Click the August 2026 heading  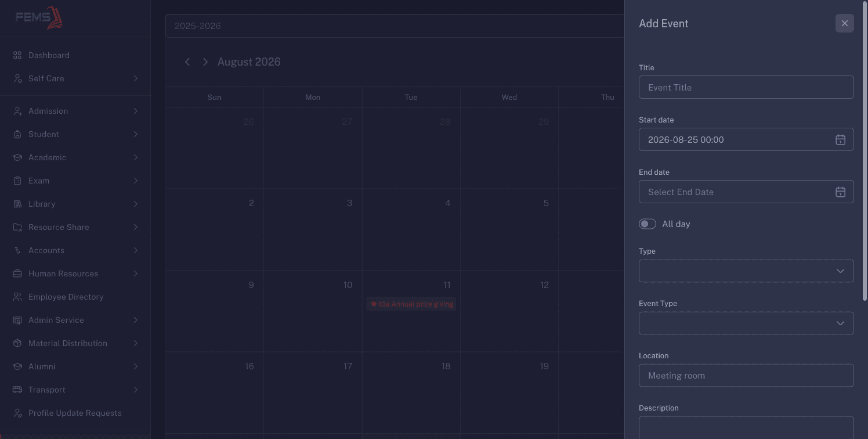(x=249, y=62)
